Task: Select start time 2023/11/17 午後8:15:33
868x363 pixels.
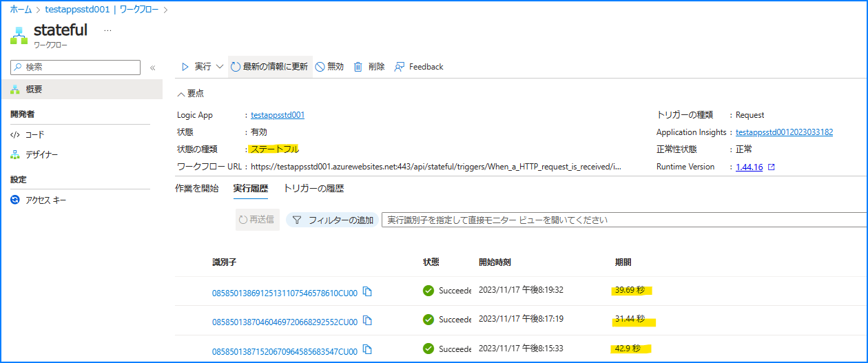Action: (x=521, y=349)
